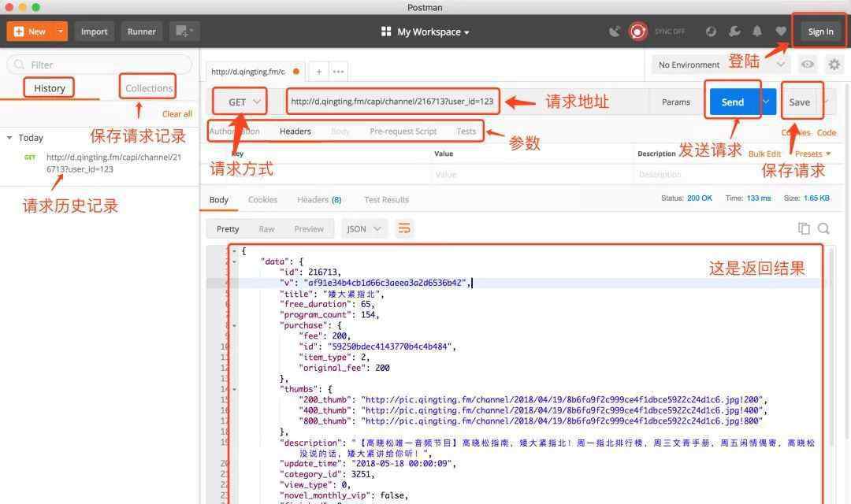Viewport: 851px width, 504px height.
Task: Collapse the Today history group
Action: click(x=9, y=138)
